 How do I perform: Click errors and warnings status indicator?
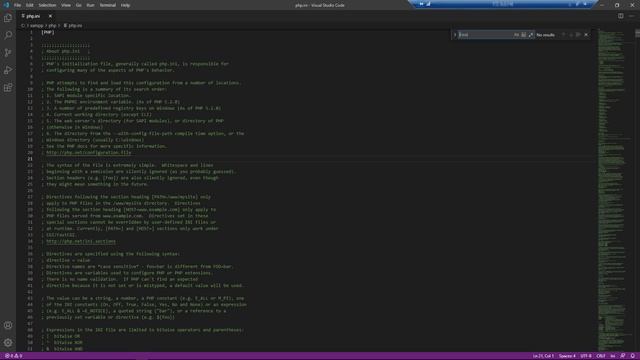[x=13, y=356]
